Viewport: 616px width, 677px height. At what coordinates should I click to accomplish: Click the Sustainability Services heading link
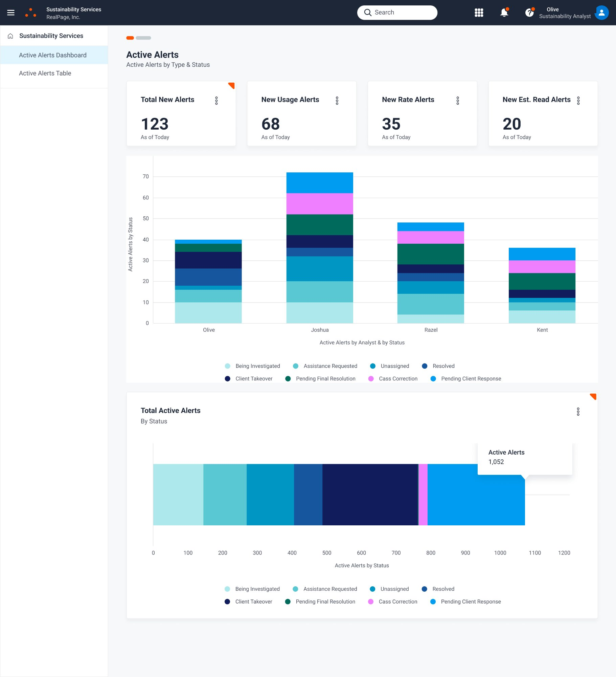tap(51, 36)
